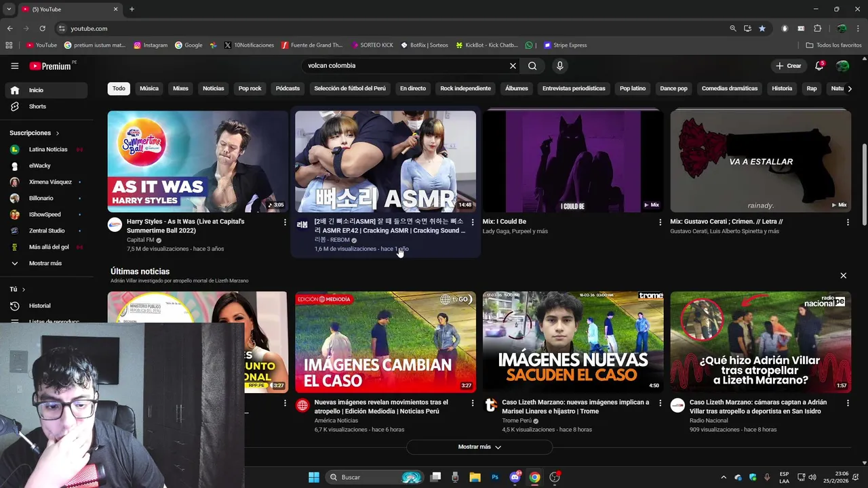Open the Harry Styles As It Was thumbnail
Image resolution: width=868 pixels, height=488 pixels.
pyautogui.click(x=198, y=161)
